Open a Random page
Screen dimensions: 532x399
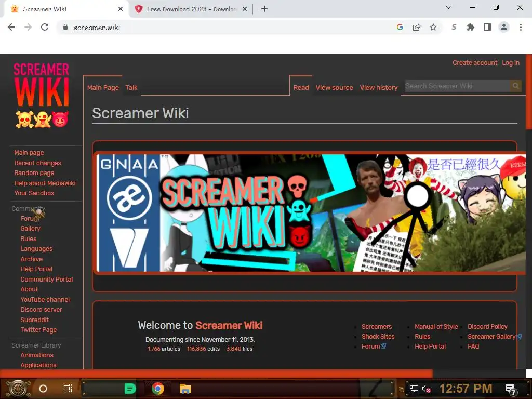pos(34,172)
